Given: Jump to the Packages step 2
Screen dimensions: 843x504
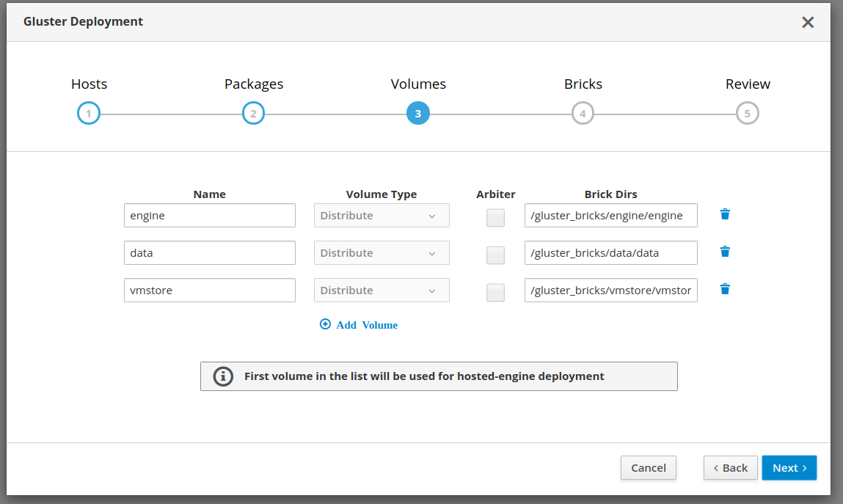Looking at the screenshot, I should pyautogui.click(x=253, y=114).
